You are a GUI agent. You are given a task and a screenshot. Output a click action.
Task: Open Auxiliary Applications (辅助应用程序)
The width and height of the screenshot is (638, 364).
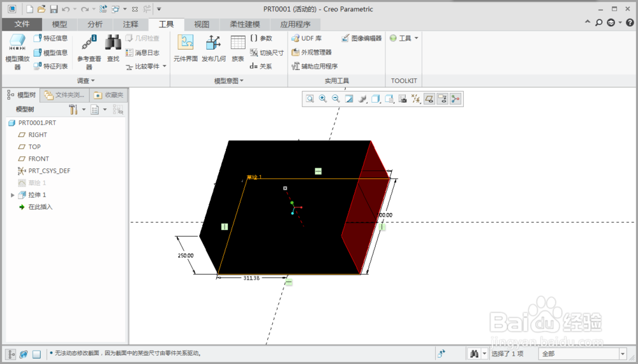coord(315,66)
